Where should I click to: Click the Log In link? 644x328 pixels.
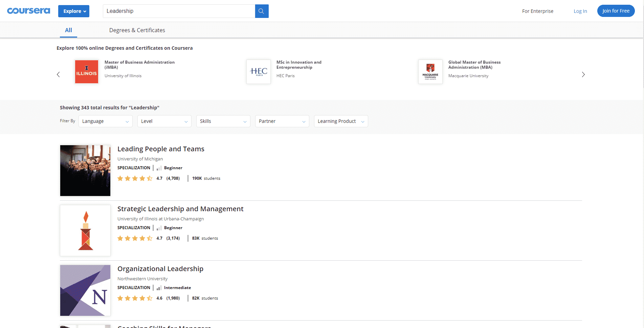click(580, 11)
